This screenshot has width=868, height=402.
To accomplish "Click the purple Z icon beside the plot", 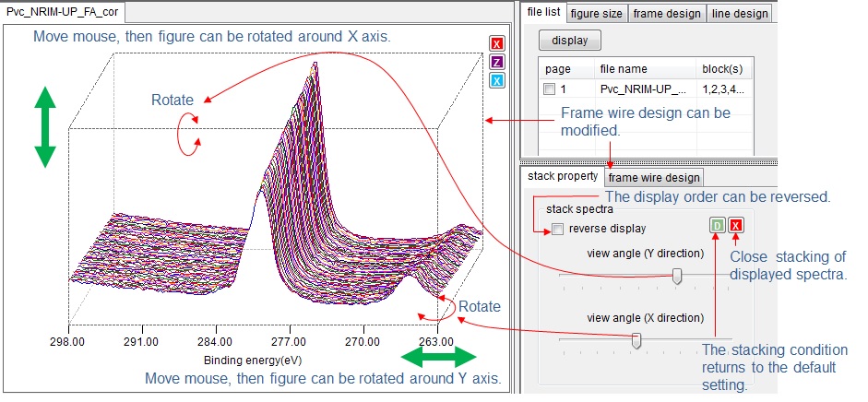I will pyautogui.click(x=497, y=63).
